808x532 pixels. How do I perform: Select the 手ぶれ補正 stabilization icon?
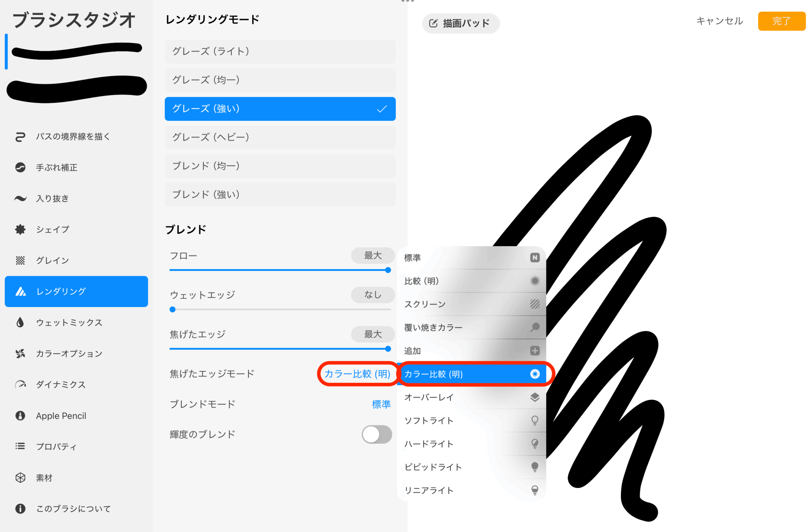click(x=21, y=168)
